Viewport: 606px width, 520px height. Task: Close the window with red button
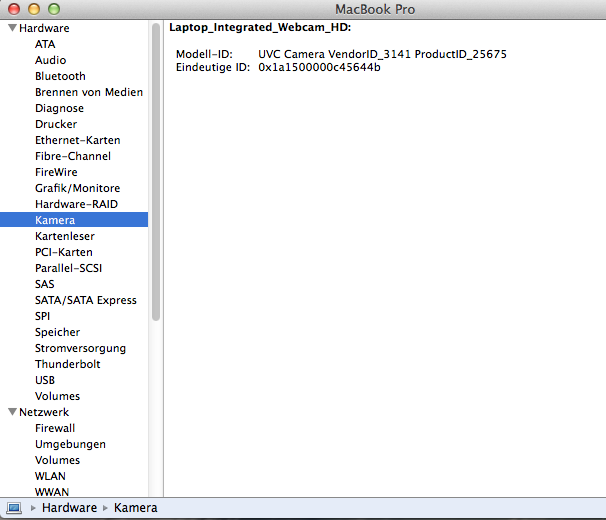coord(14,9)
